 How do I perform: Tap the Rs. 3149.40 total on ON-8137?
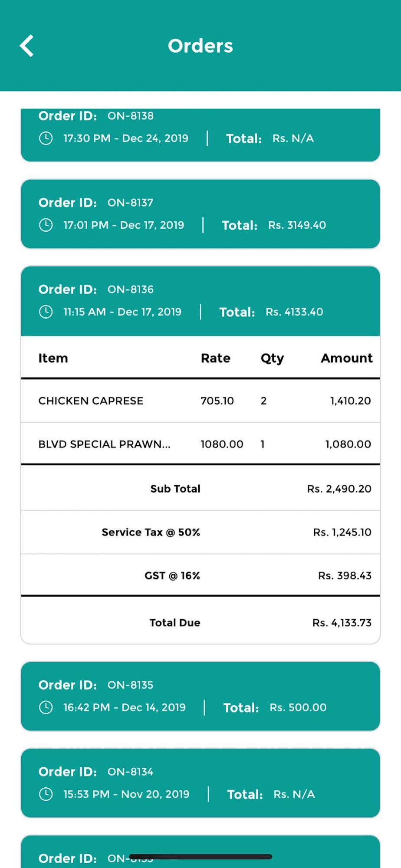297,225
